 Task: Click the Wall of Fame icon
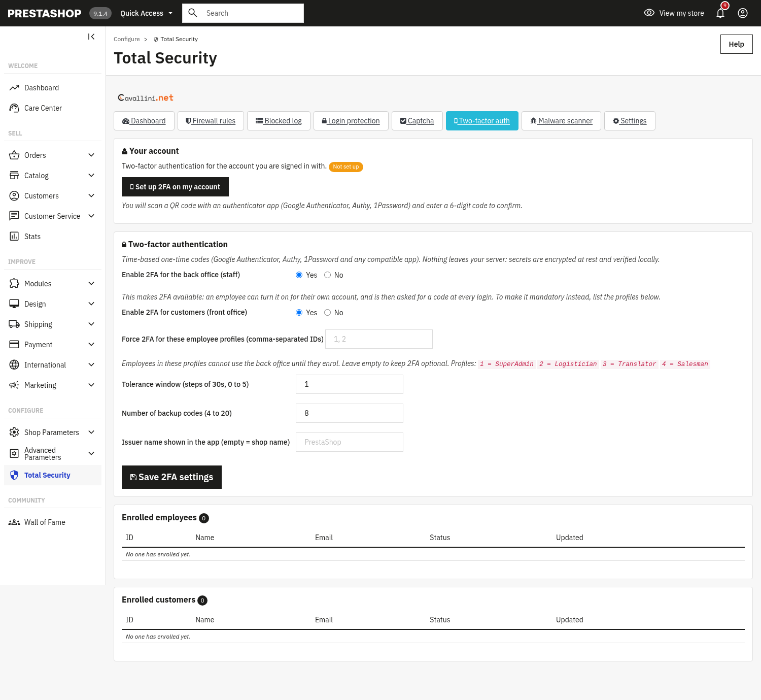point(14,522)
